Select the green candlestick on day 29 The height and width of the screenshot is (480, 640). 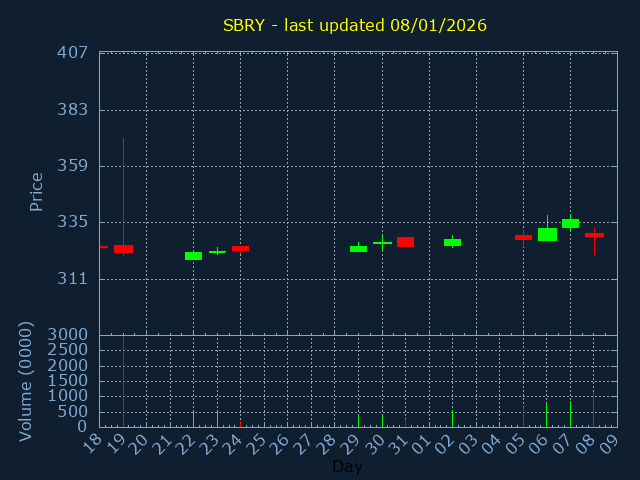[x=358, y=248]
